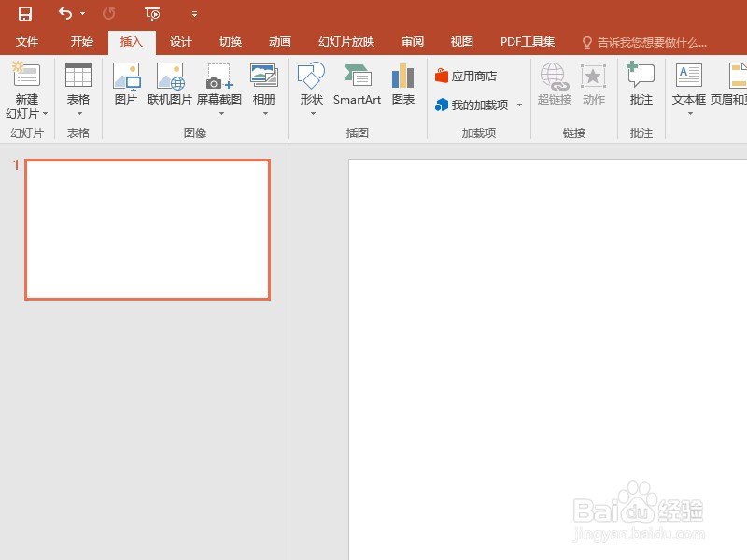Click the 告诉我您想要做什么 search box

click(x=644, y=43)
